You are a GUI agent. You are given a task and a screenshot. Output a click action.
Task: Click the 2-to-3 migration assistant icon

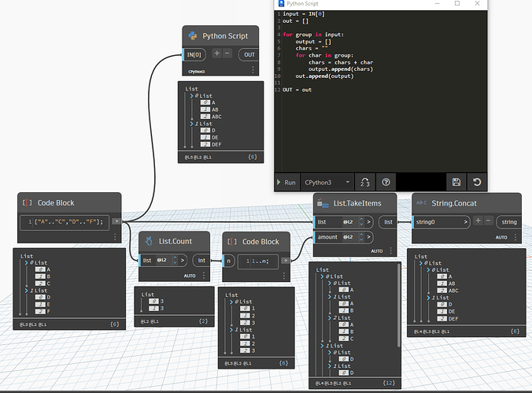[x=364, y=182]
